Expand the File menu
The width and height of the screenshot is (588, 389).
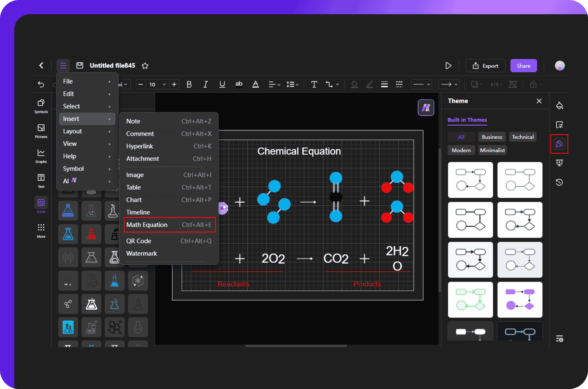point(87,81)
